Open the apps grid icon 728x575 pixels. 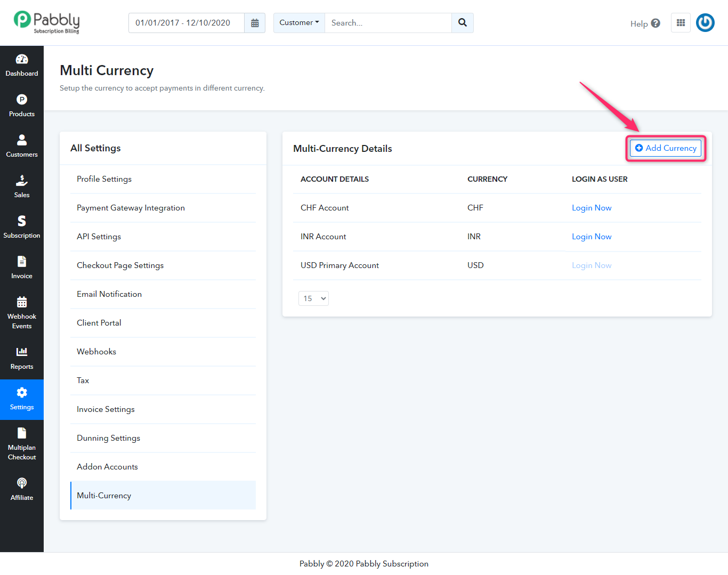681,23
